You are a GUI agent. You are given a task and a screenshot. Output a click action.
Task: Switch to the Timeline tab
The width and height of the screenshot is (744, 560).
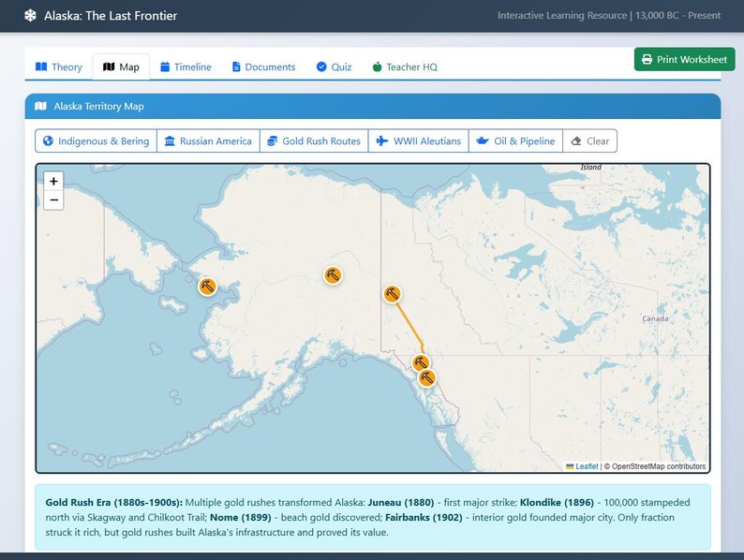(186, 66)
